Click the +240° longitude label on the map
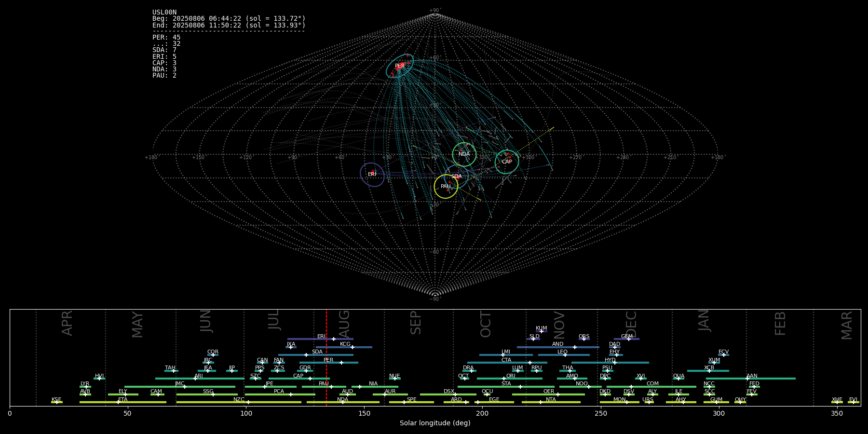The width and height of the screenshot is (868, 434). click(623, 158)
